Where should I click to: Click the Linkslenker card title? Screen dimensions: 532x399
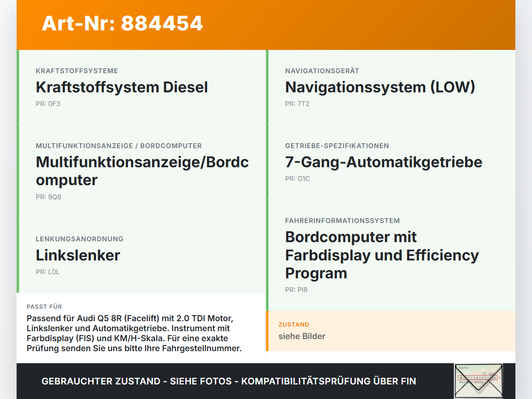point(78,255)
